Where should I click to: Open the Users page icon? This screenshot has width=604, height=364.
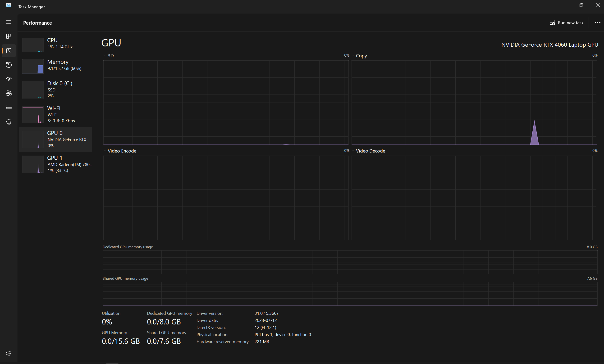9,93
